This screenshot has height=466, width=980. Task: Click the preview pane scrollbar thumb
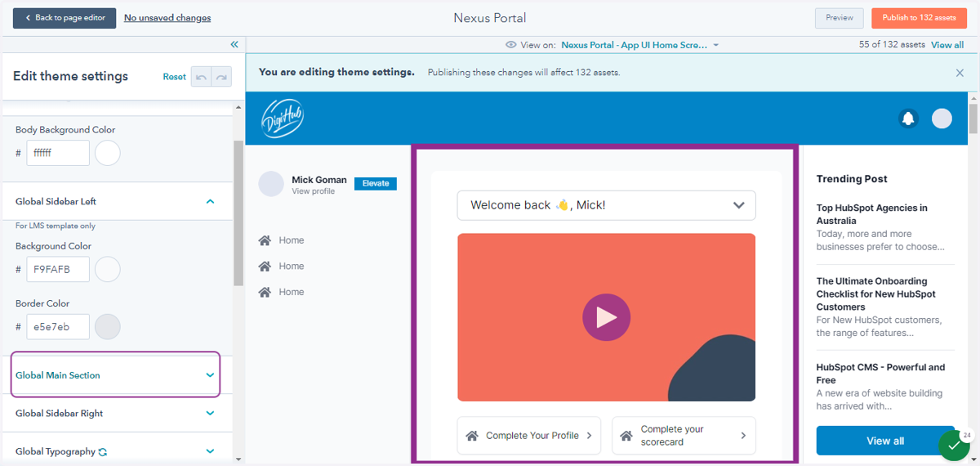tap(973, 118)
